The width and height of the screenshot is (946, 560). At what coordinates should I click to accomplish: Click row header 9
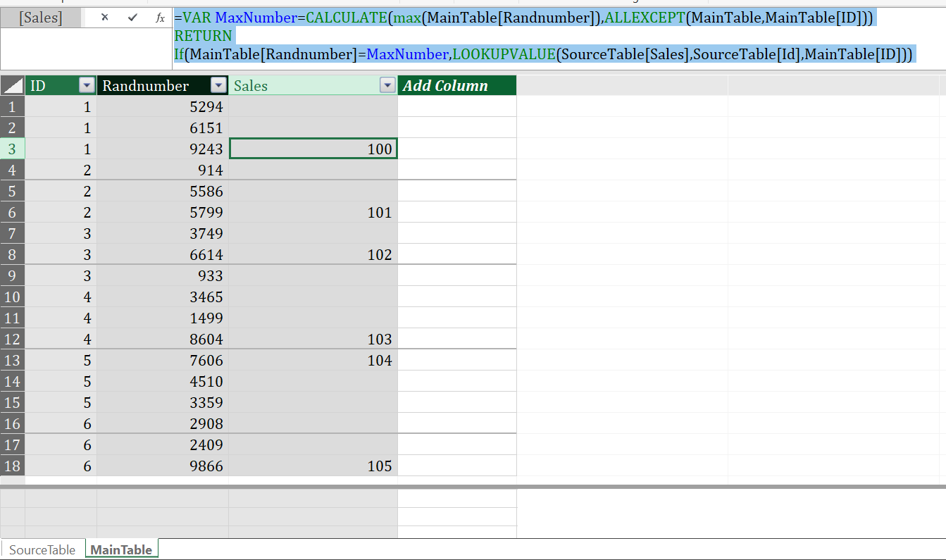(13, 275)
